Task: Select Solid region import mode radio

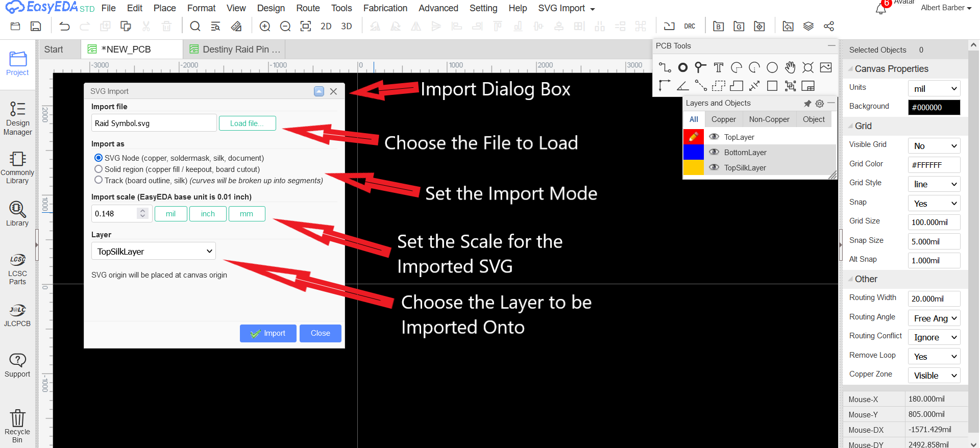Action: [99, 169]
